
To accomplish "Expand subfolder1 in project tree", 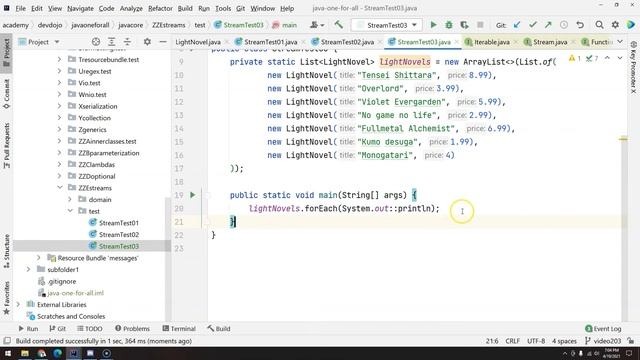I will coord(28,269).
